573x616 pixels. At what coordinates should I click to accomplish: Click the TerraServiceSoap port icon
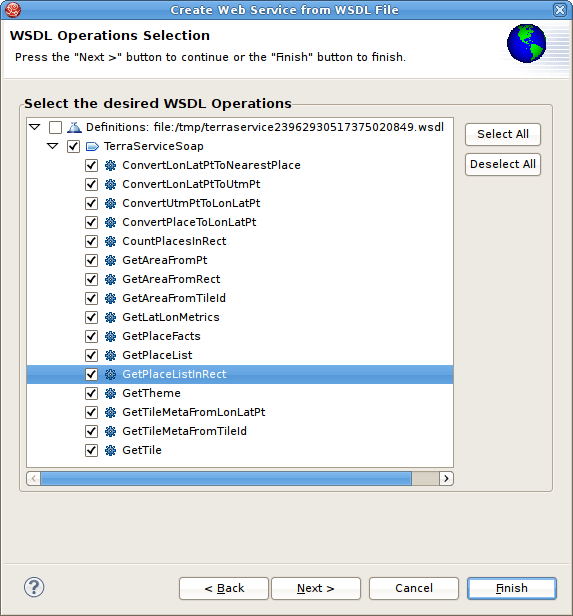point(92,147)
